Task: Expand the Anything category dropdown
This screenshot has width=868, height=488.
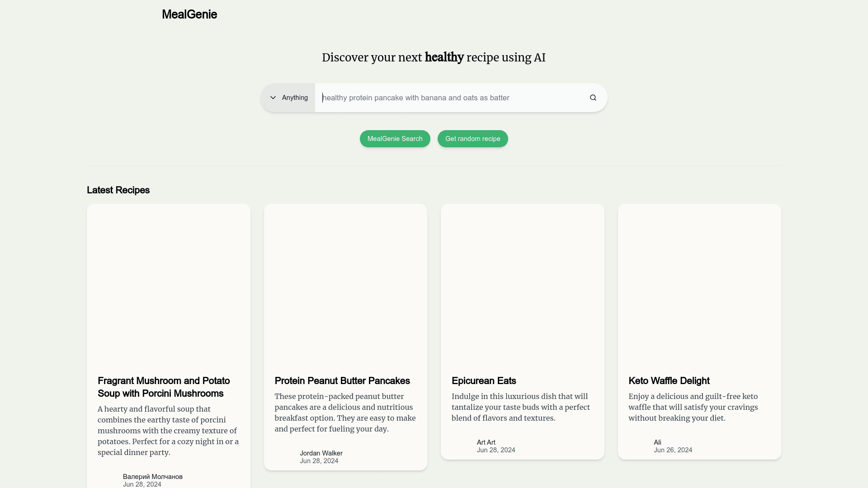Action: [288, 98]
